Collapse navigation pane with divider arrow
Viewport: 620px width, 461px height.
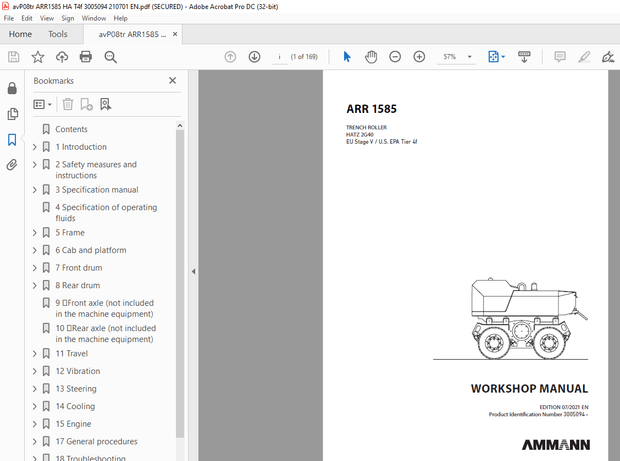(193, 271)
